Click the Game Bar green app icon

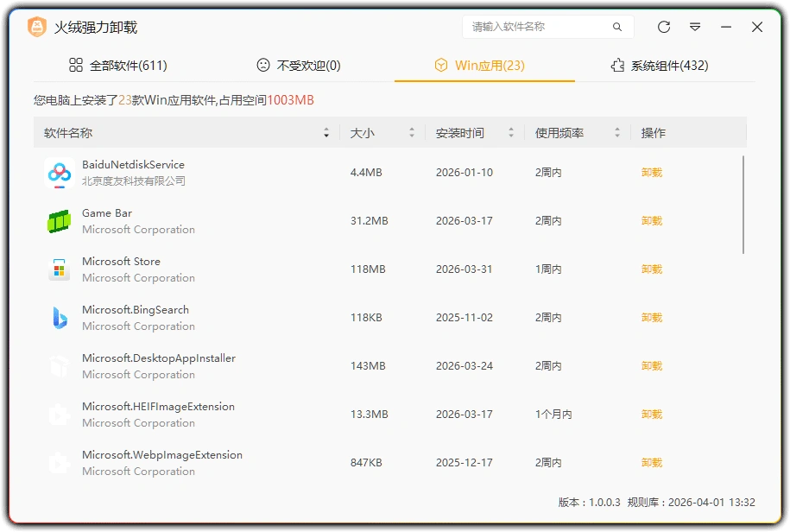click(58, 220)
